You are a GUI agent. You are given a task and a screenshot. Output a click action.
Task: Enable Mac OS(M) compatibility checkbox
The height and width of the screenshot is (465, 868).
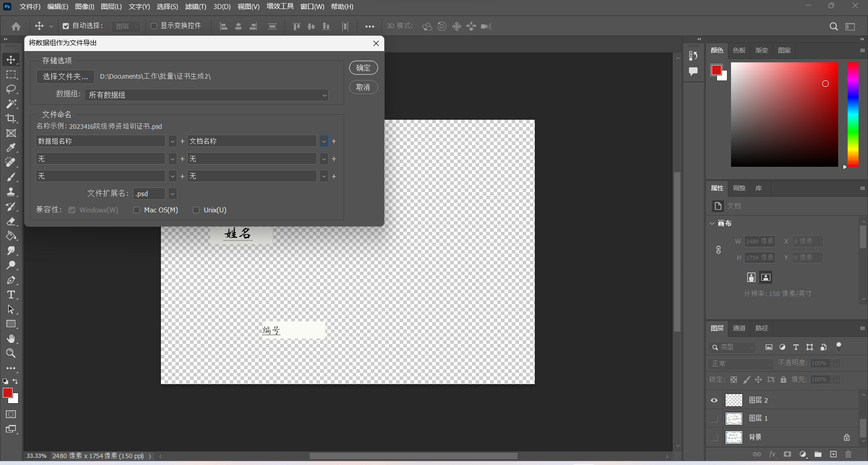coord(137,210)
